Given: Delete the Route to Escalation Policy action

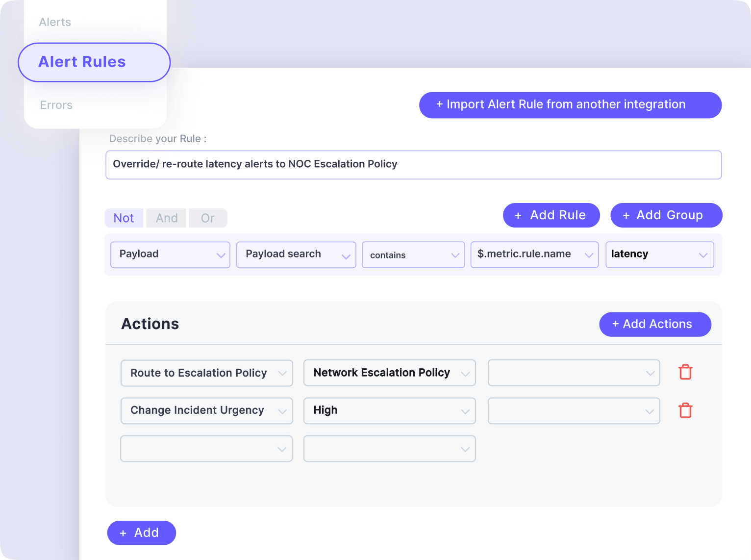Looking at the screenshot, I should click(685, 372).
